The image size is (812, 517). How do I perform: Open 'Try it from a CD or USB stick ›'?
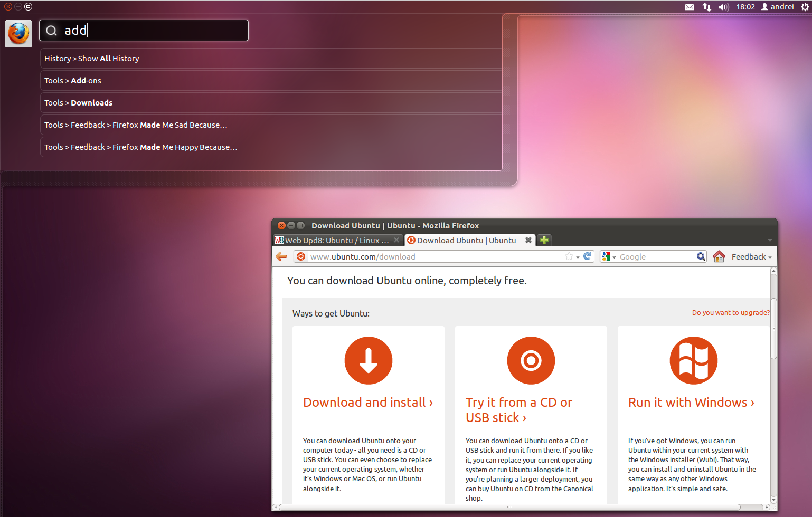(519, 410)
